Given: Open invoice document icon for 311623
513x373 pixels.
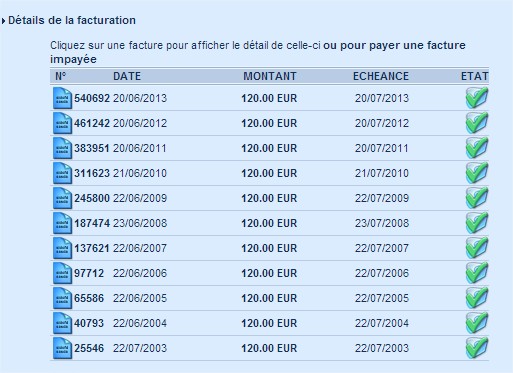Looking at the screenshot, I should pos(62,173).
